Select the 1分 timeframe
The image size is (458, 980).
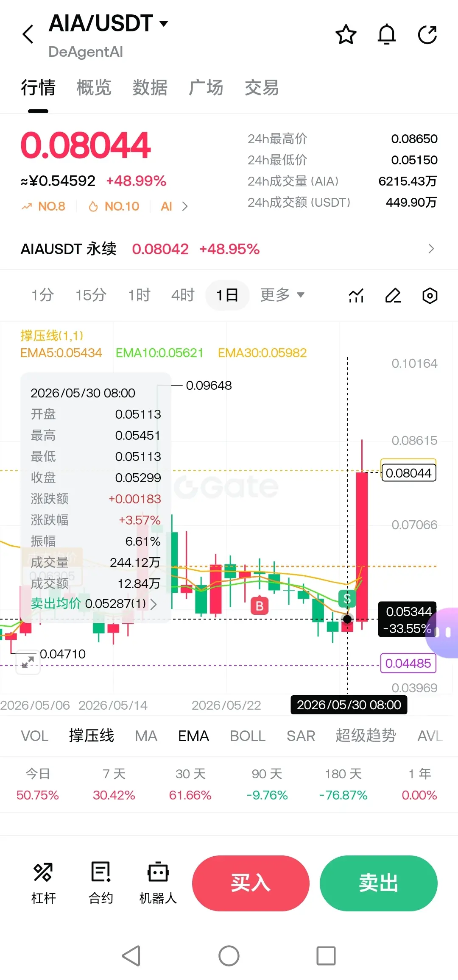coord(42,295)
